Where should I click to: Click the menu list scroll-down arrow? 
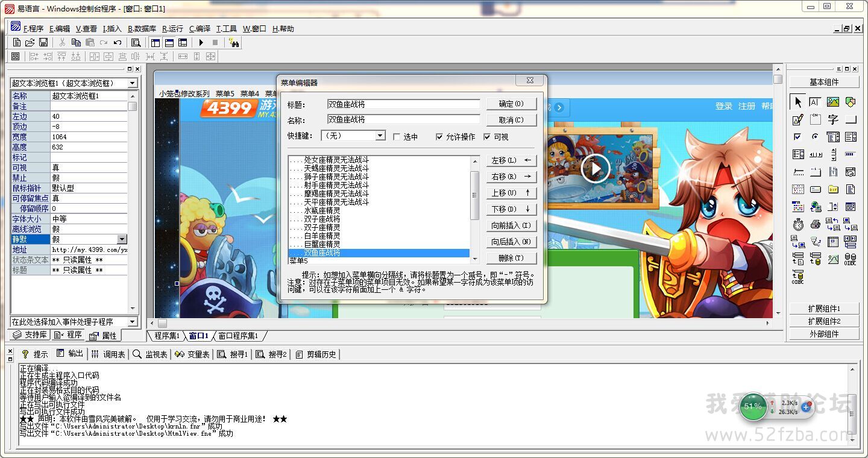coord(475,259)
